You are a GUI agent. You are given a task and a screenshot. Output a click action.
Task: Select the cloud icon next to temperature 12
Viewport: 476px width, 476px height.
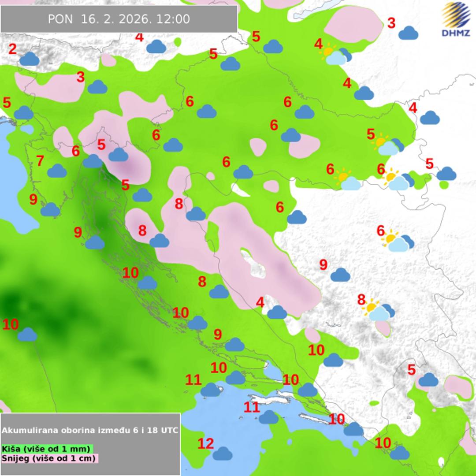(223, 453)
